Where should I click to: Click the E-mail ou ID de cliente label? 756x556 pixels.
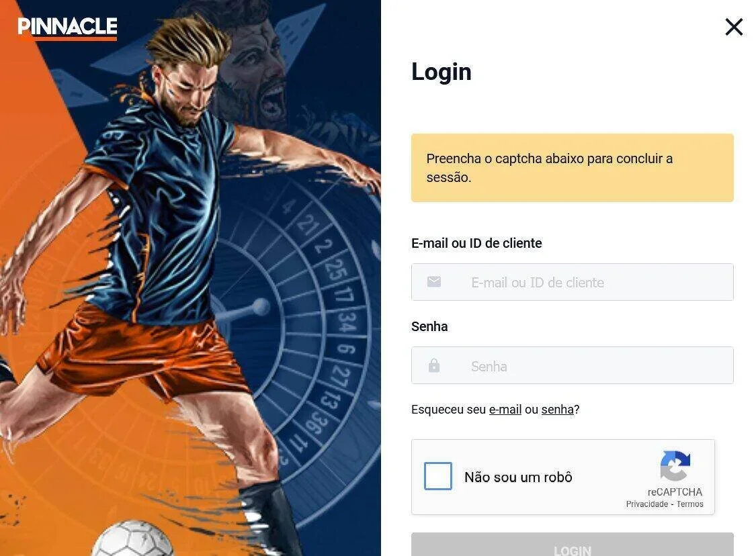pos(476,243)
